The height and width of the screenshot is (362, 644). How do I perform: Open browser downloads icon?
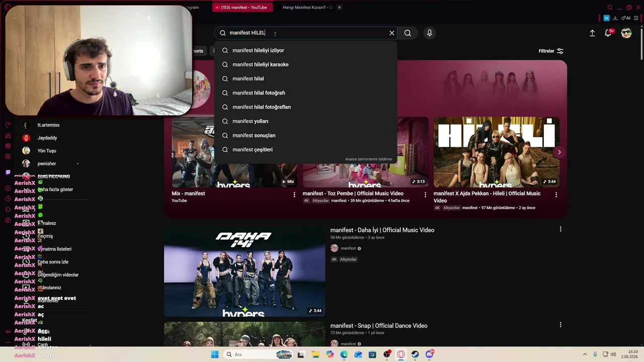tap(615, 18)
